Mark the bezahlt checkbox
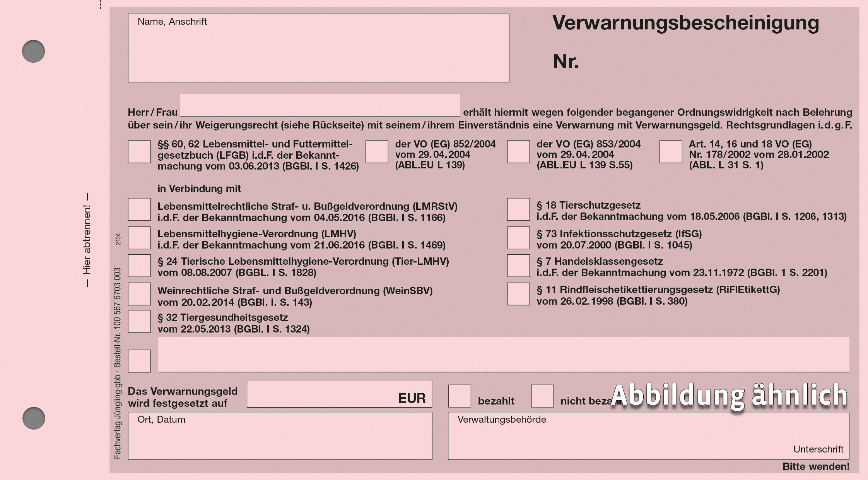Viewport: 868px width, 480px height. 460,396
